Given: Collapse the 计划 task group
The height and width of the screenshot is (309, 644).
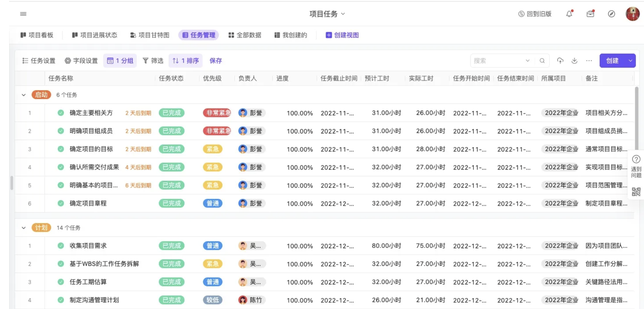Looking at the screenshot, I should (24, 228).
